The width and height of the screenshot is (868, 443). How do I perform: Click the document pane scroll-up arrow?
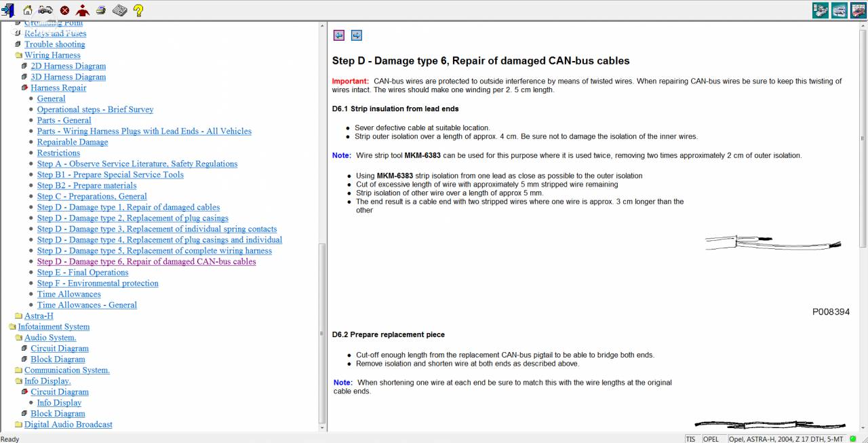pyautogui.click(x=863, y=27)
